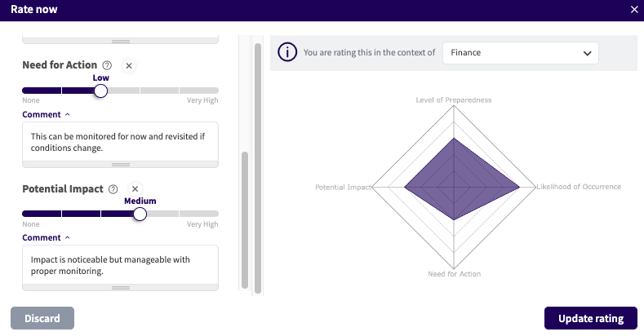Click the Potential Impact slider handle

(140, 214)
